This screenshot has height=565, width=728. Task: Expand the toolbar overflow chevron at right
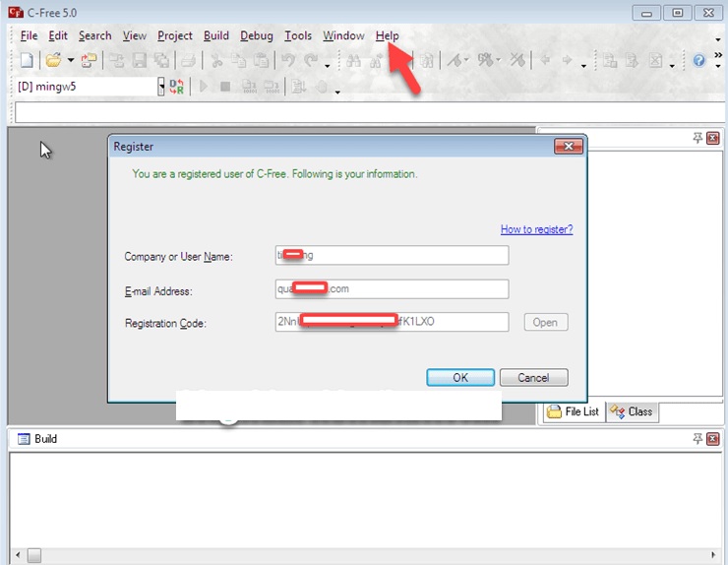(717, 39)
